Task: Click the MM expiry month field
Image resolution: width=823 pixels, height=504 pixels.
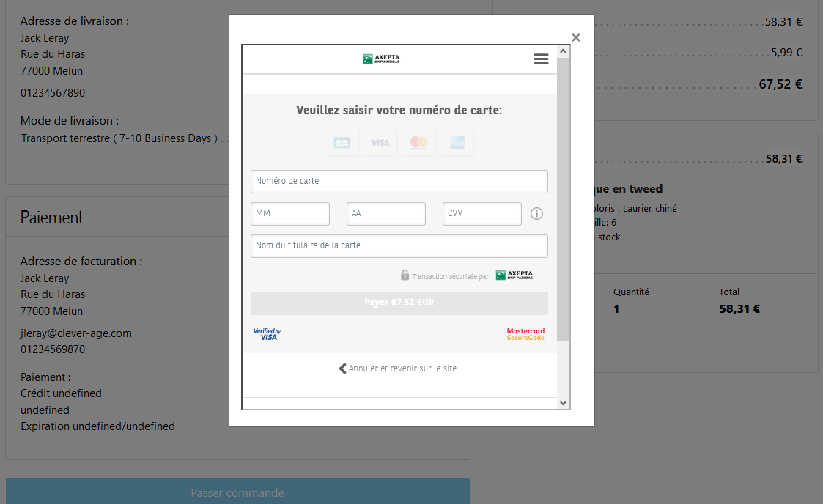Action: coord(290,214)
